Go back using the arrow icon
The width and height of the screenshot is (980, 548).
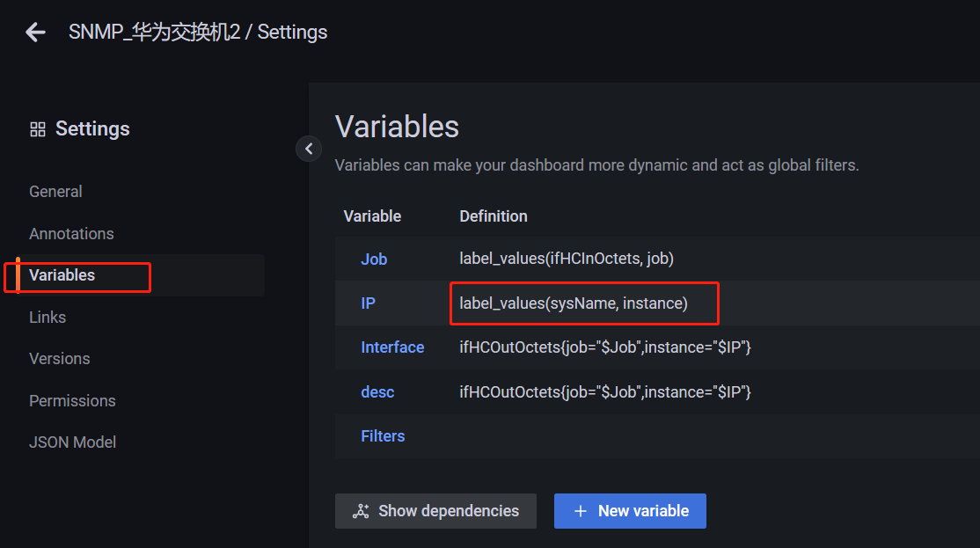click(x=35, y=32)
